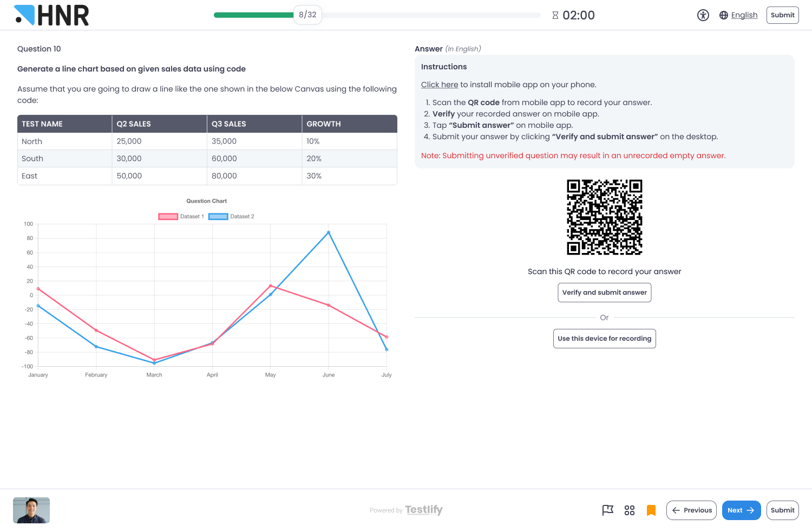
Task: Go back with the Previous button
Action: pos(692,510)
